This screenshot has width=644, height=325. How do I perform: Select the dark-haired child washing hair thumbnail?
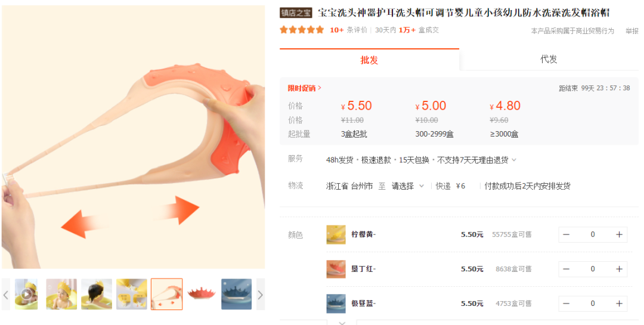(97, 294)
